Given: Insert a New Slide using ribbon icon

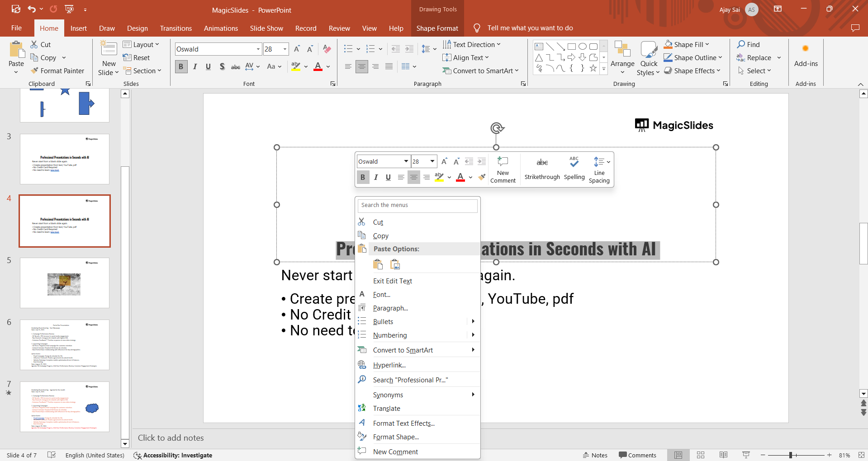Looking at the screenshot, I should [109, 49].
